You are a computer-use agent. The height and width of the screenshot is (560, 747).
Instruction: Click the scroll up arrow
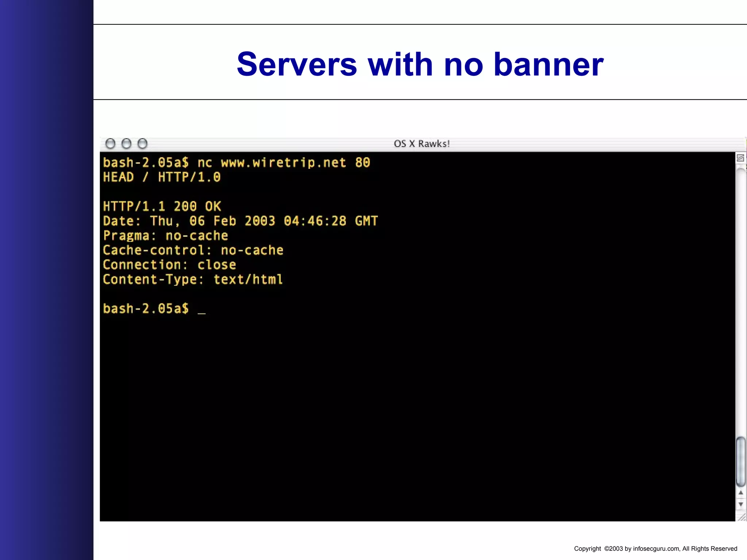[741, 493]
